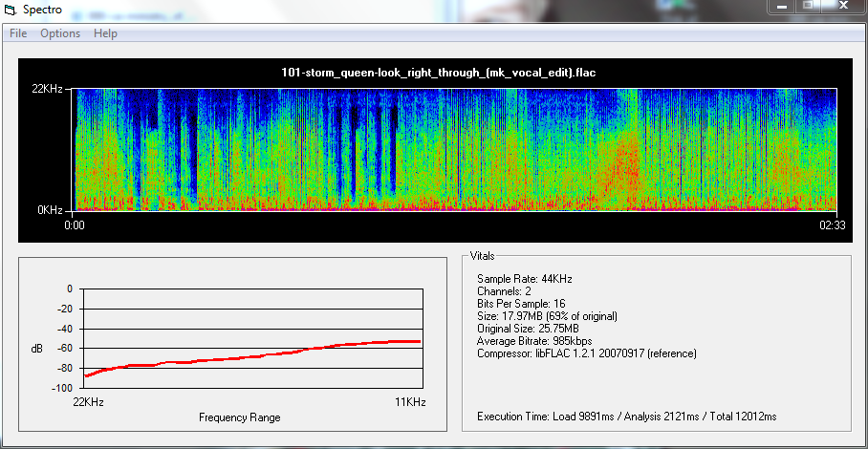Viewport: 868px width, 449px height.
Task: Click the 0:00 start time label
Action: pos(76,225)
